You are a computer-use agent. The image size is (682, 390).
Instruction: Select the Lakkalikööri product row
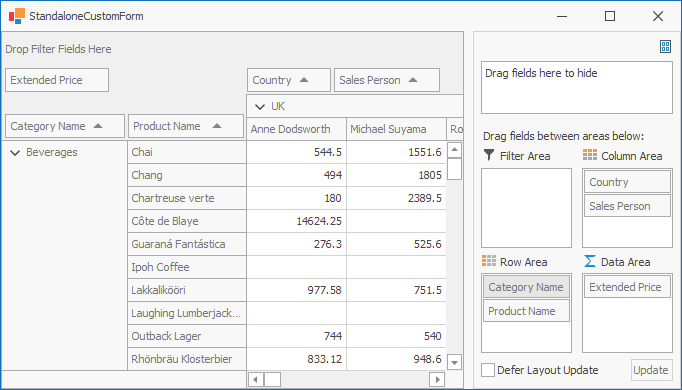[187, 290]
